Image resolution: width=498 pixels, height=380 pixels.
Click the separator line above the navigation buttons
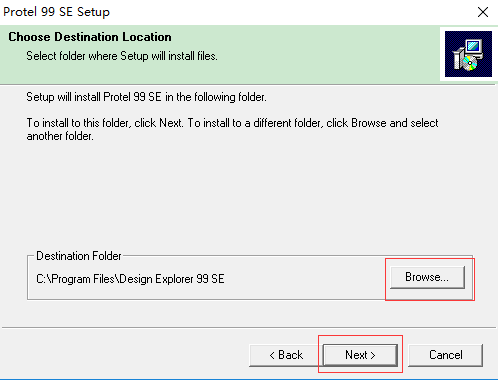pos(249,328)
